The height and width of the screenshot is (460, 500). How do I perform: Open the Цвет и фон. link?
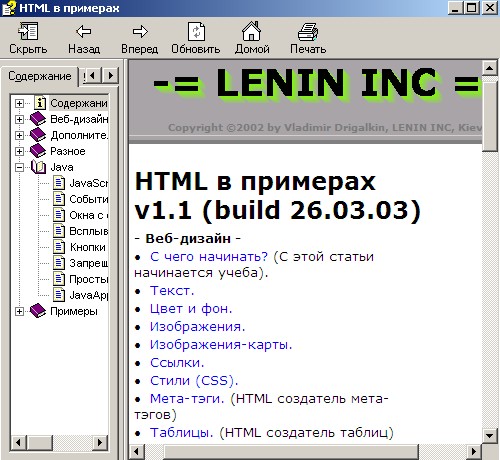pos(191,309)
